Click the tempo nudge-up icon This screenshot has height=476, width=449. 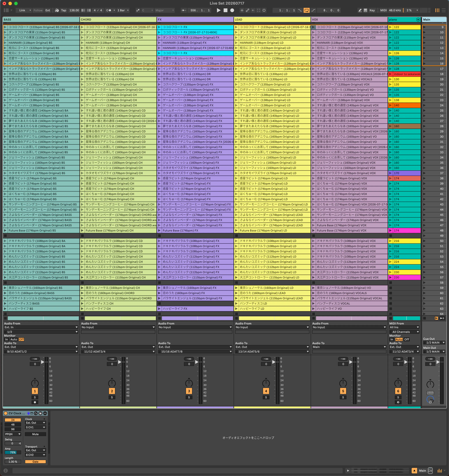click(x=89, y=10)
